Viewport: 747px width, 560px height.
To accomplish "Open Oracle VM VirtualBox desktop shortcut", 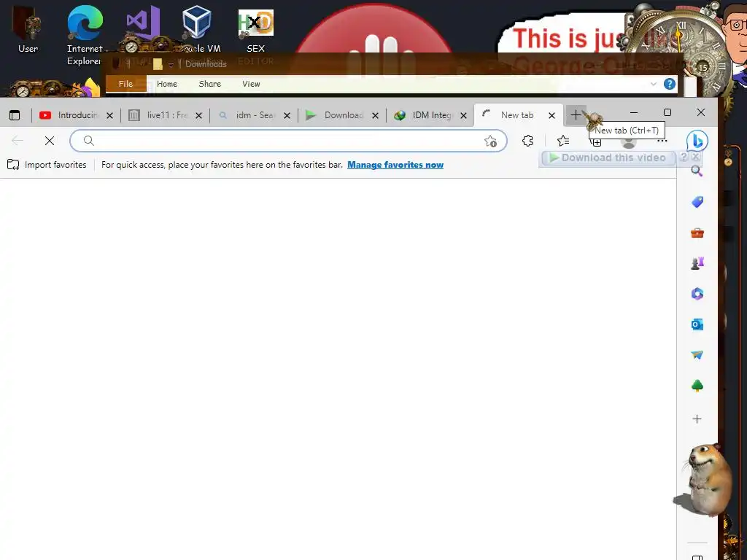I will [x=198, y=29].
